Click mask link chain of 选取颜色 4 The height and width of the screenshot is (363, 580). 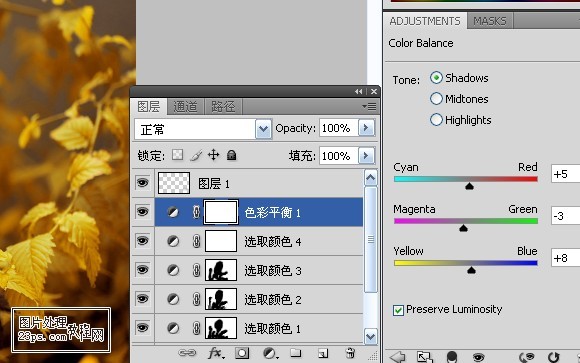[196, 241]
